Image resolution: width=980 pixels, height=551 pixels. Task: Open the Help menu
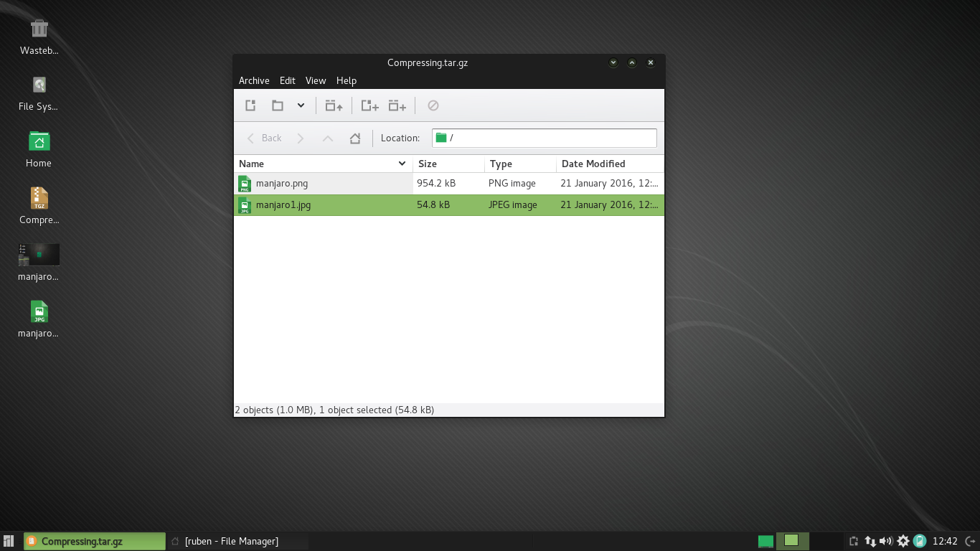347,80
